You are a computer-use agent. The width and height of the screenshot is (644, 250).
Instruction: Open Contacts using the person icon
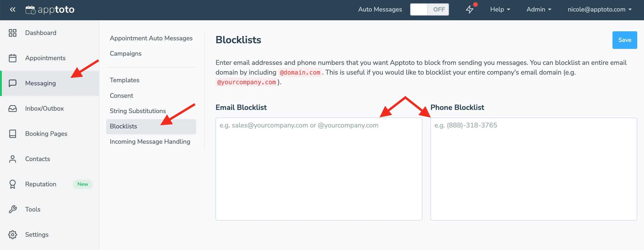point(13,159)
